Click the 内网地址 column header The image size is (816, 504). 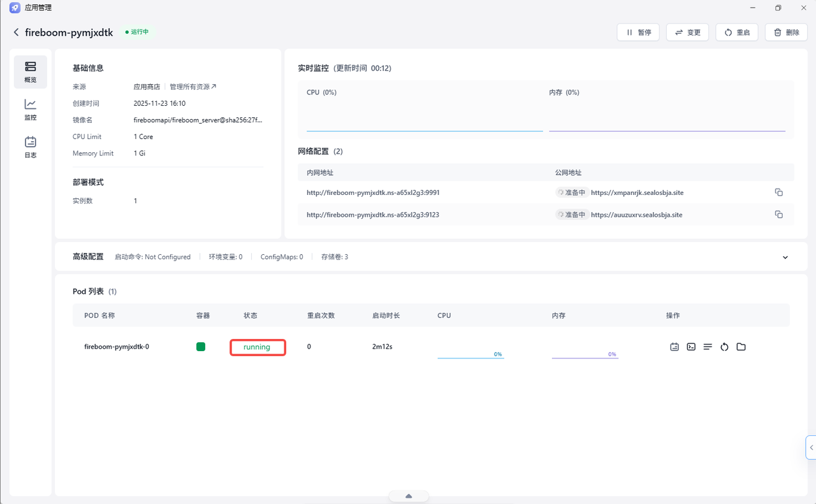coord(320,173)
